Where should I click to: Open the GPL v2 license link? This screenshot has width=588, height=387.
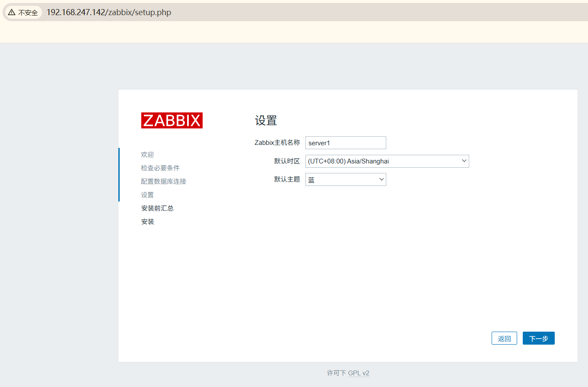(x=359, y=373)
